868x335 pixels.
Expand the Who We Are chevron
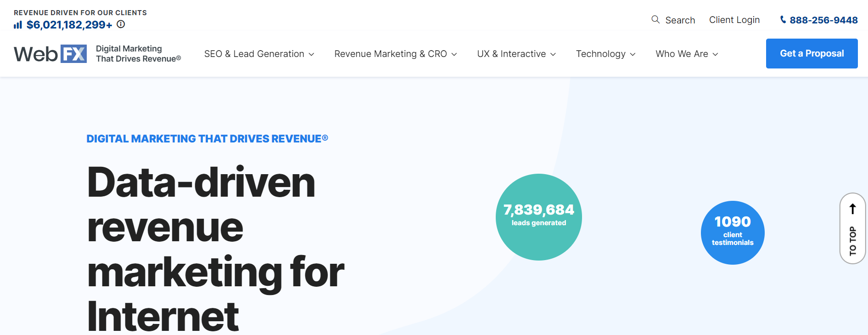pyautogui.click(x=715, y=54)
